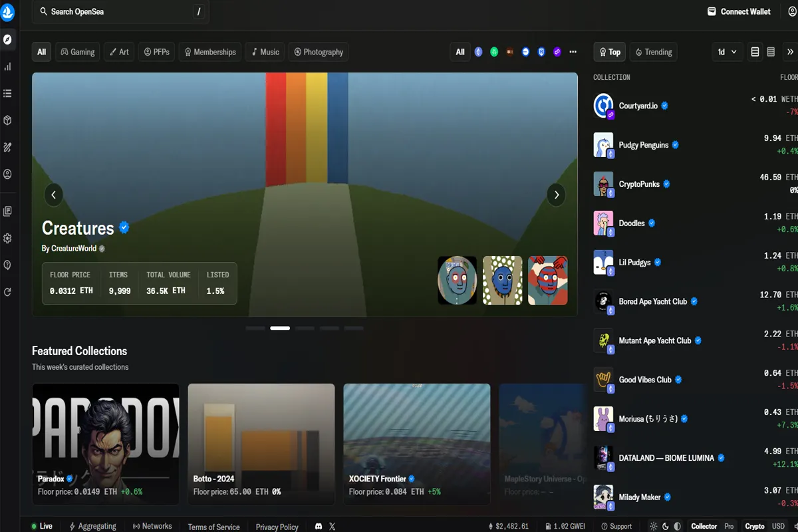798x532 pixels.
Task: Switch to the Trending collections tab
Action: click(654, 52)
